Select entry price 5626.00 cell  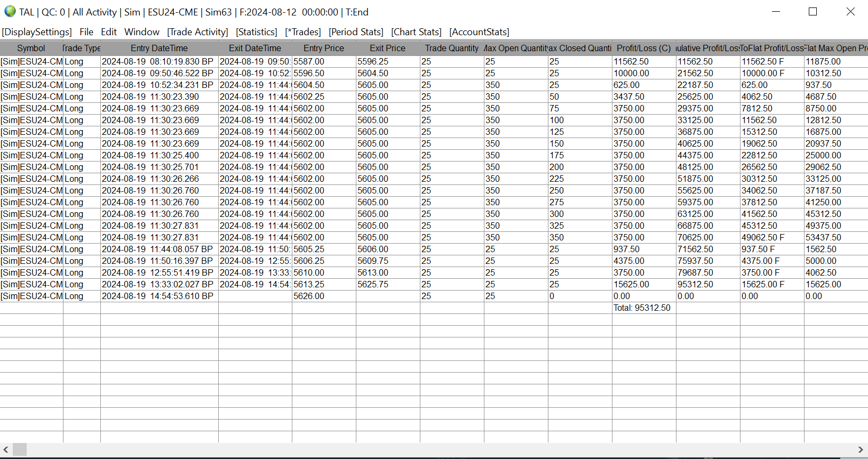click(324, 296)
